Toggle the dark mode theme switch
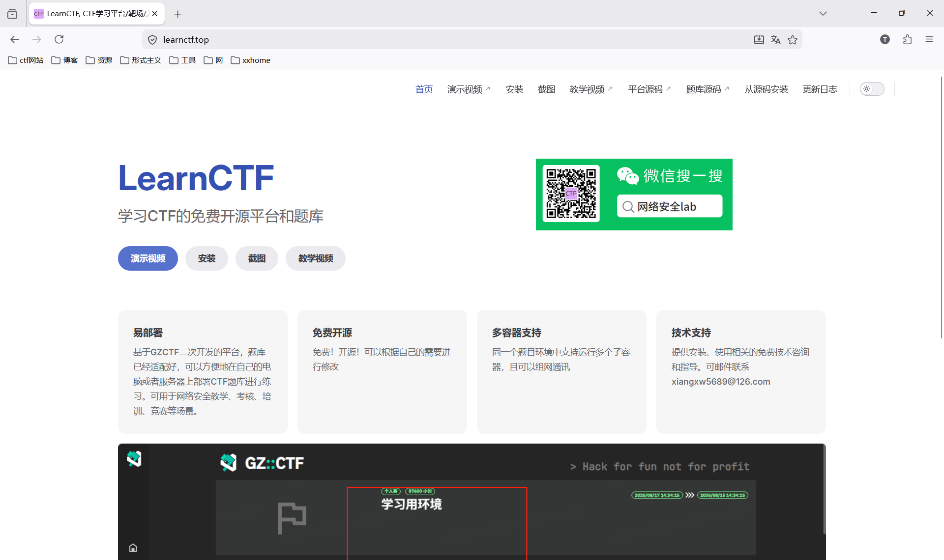The height and width of the screenshot is (560, 944). (872, 89)
